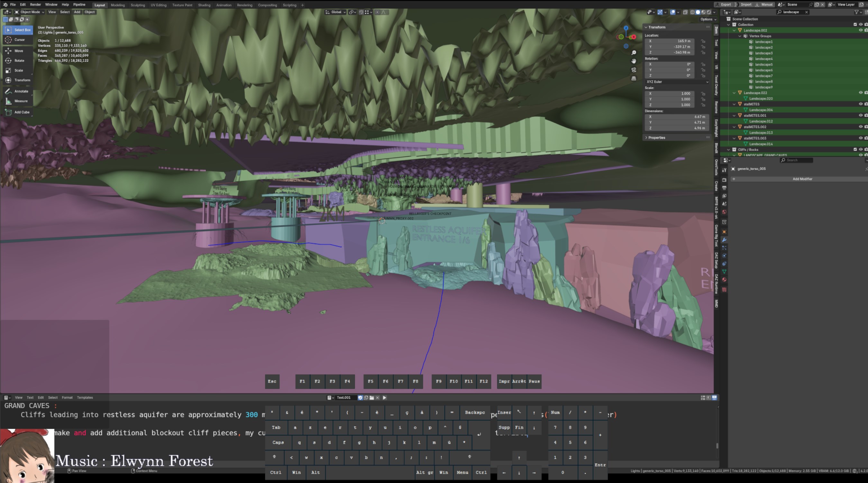Open the Object properties orange square tab
This screenshot has height=483, width=868.
click(724, 232)
